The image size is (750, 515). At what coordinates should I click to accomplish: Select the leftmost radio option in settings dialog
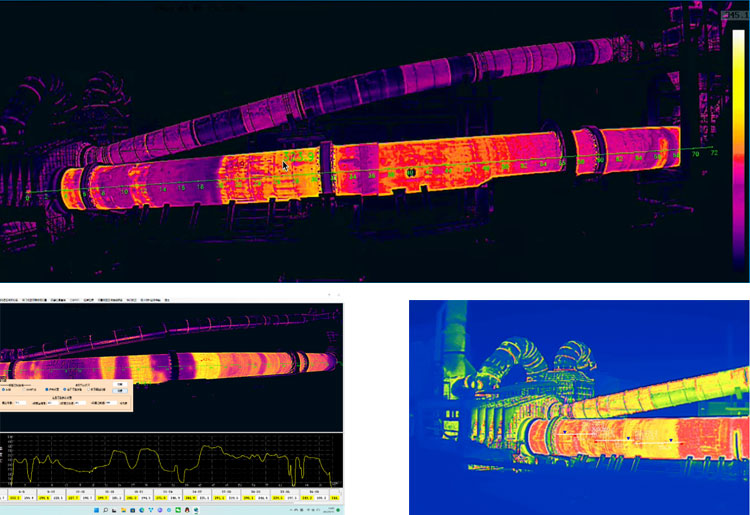click(3, 389)
